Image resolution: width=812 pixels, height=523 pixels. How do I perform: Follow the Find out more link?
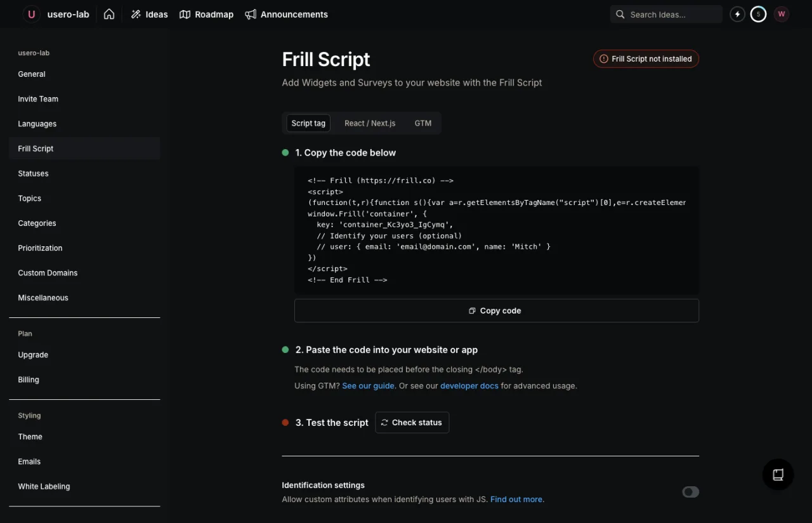point(516,500)
